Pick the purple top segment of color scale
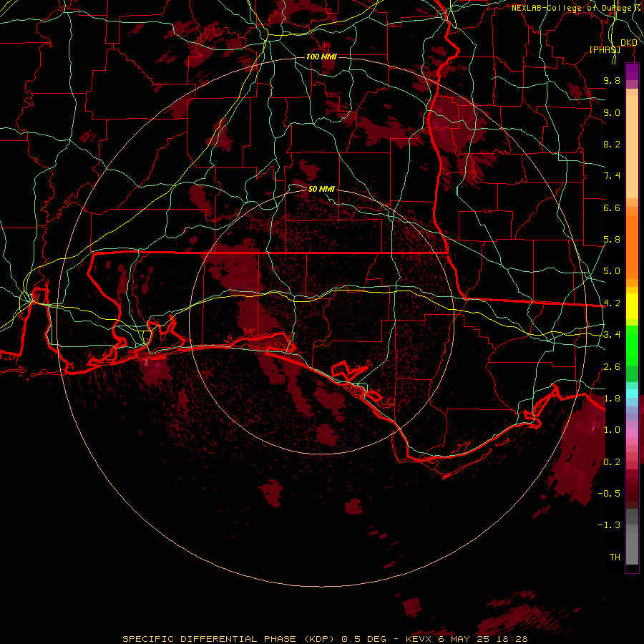Image resolution: width=644 pixels, height=644 pixels. (632, 72)
